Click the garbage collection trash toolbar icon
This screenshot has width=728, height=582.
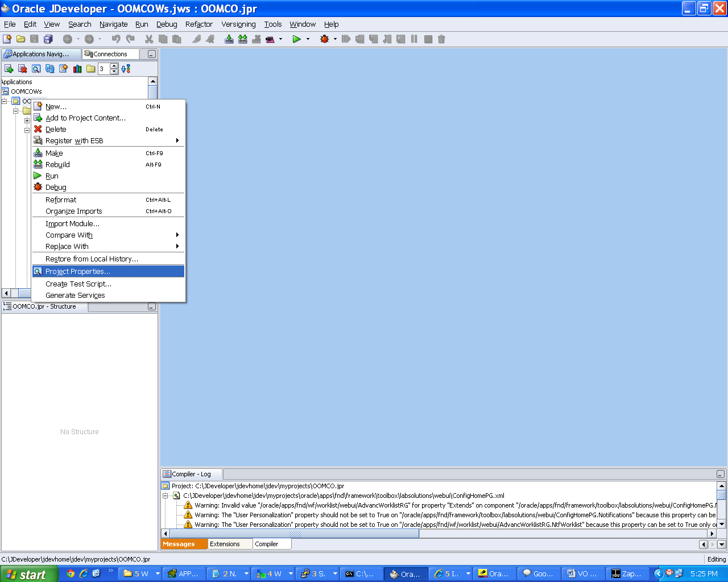click(x=441, y=39)
